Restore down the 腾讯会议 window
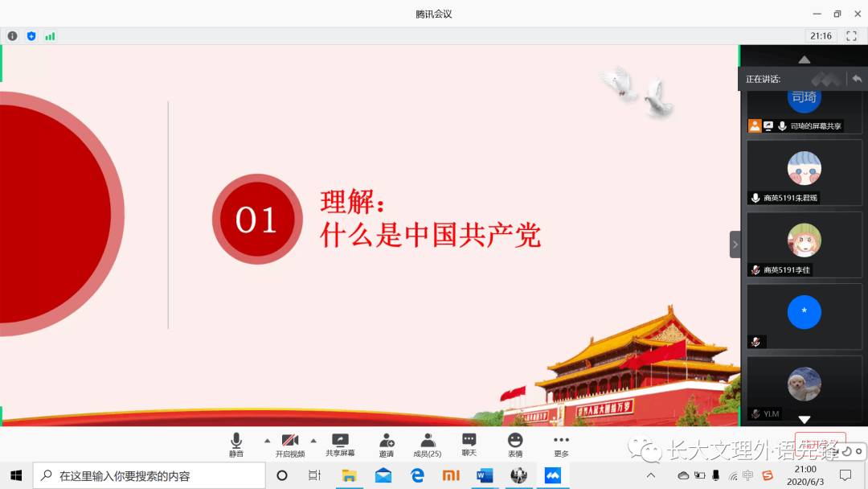 point(837,14)
